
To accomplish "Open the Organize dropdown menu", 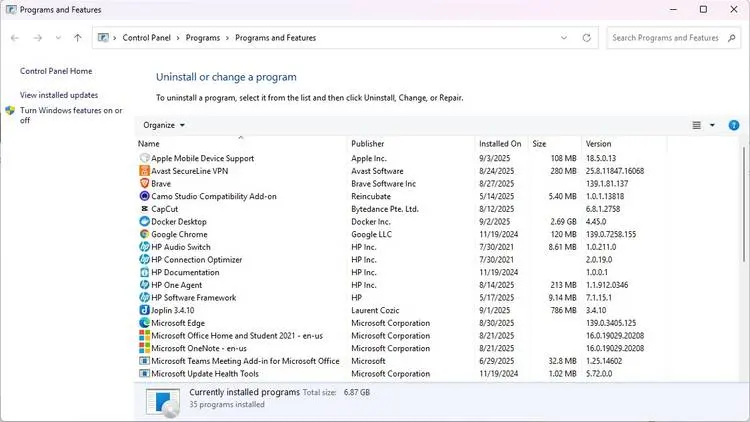I will click(x=164, y=125).
